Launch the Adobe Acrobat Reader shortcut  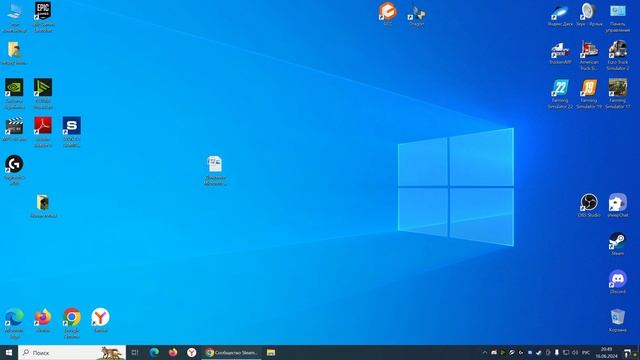point(43,131)
